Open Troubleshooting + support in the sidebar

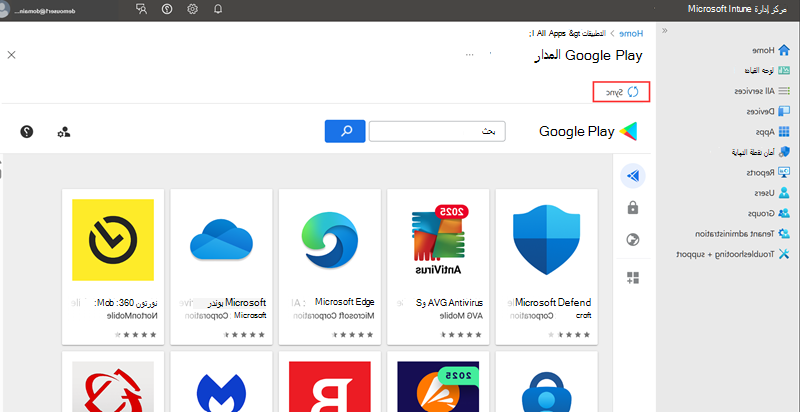coord(733,253)
